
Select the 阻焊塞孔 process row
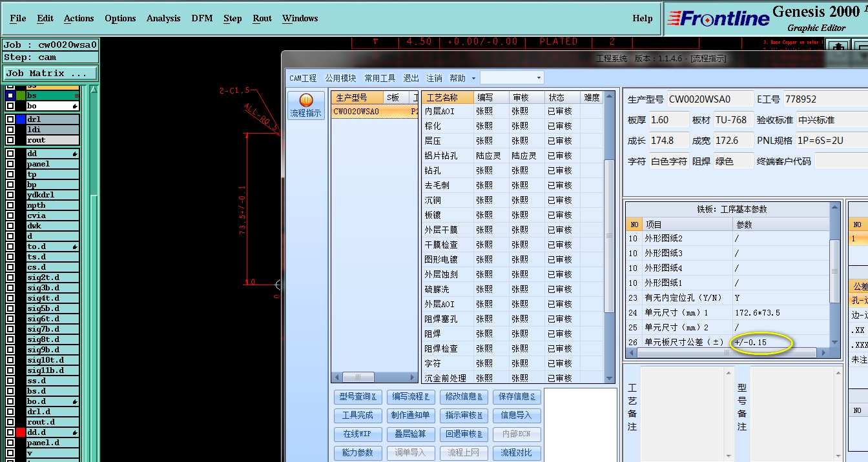513,319
